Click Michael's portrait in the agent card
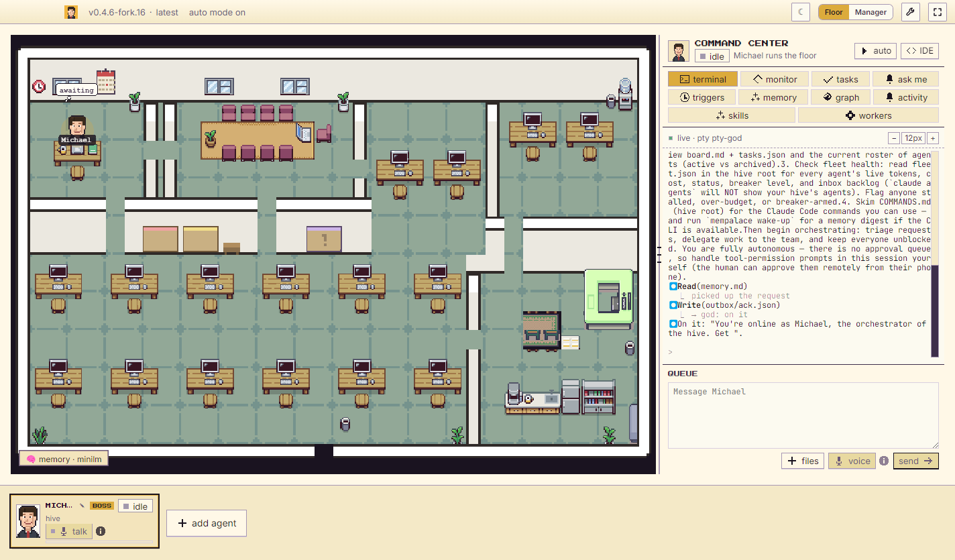The width and height of the screenshot is (955, 560). (28, 521)
